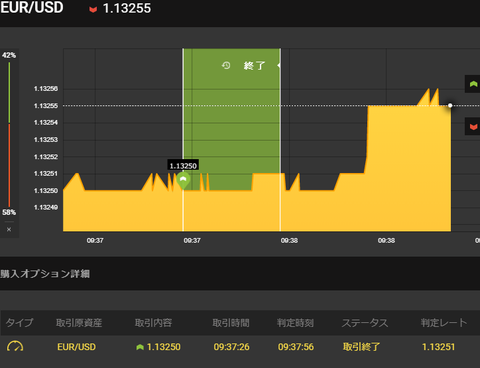The image size is (480, 368).
Task: Click EUR/USD in the trade row
Action: [x=76, y=347]
